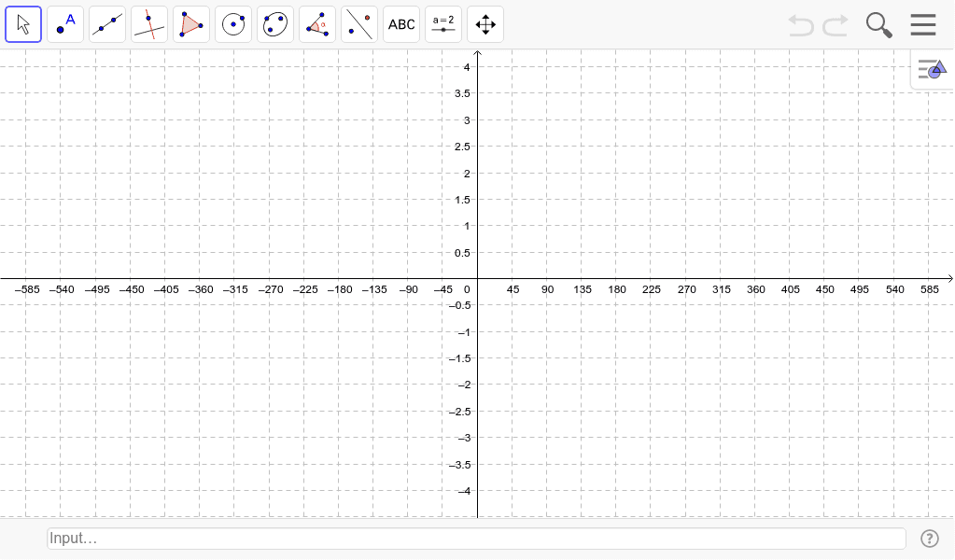Select the Polygon tool
955x560 pixels.
click(191, 24)
